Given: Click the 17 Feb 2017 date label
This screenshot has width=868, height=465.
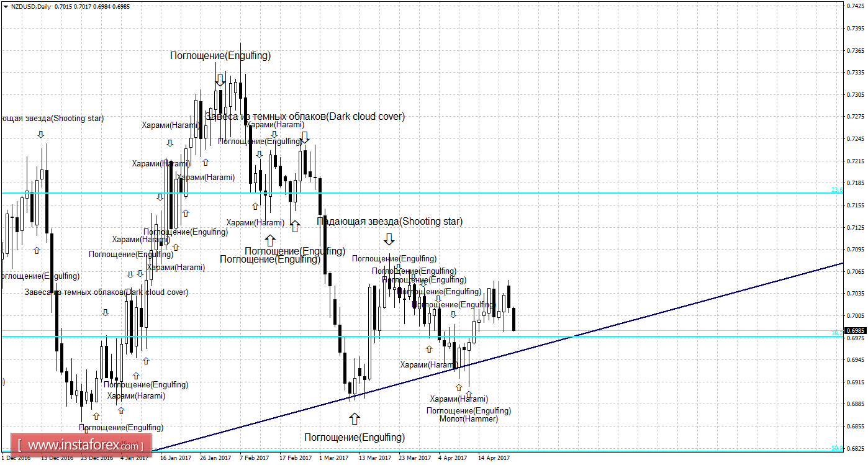Looking at the screenshot, I should 296,458.
